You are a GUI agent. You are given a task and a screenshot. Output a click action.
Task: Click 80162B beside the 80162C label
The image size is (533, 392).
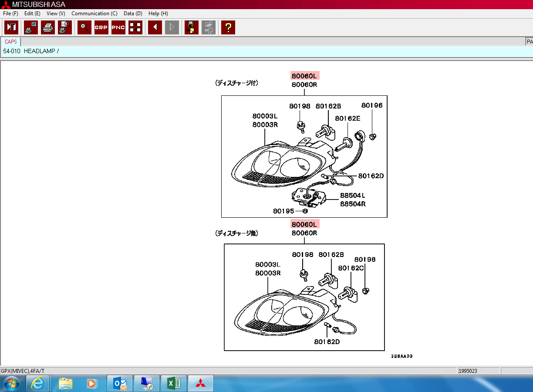(331, 254)
